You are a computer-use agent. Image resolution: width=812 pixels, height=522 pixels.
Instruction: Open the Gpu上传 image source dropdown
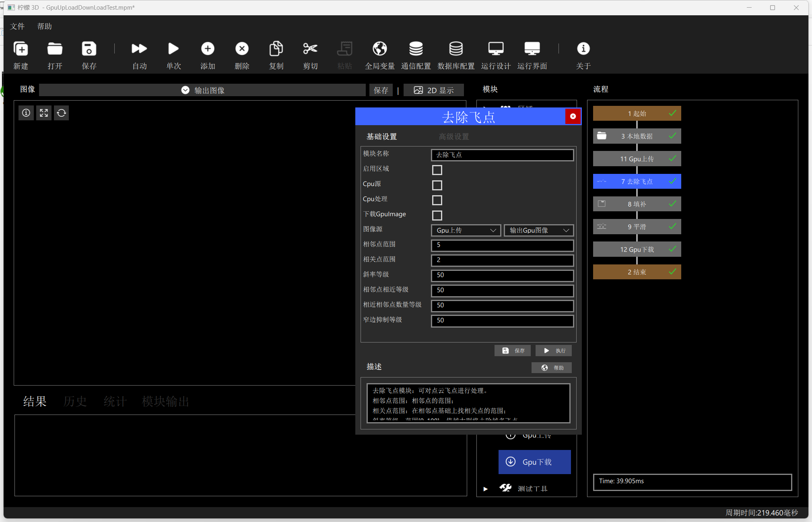[466, 230]
